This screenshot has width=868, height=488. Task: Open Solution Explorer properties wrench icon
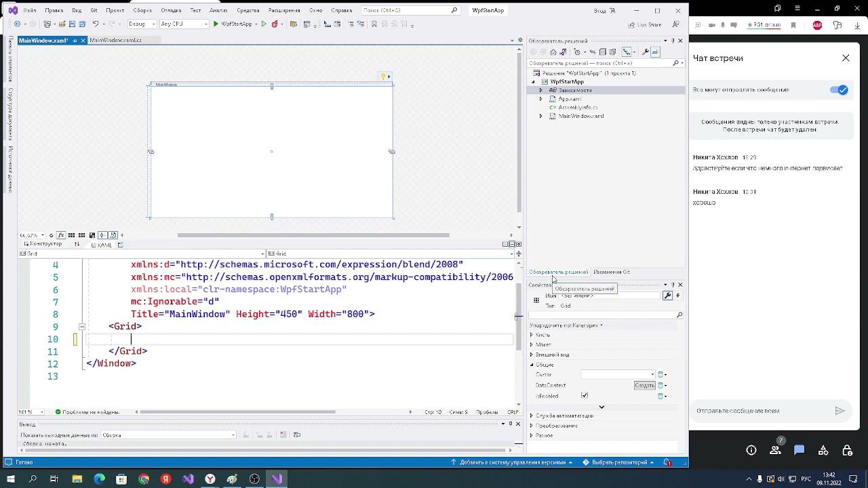(x=646, y=52)
